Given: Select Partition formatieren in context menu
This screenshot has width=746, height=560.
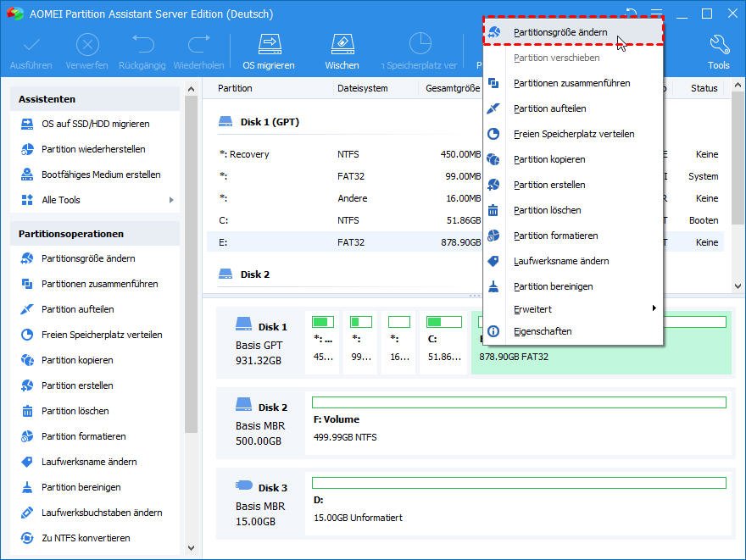Looking at the screenshot, I should (573, 236).
